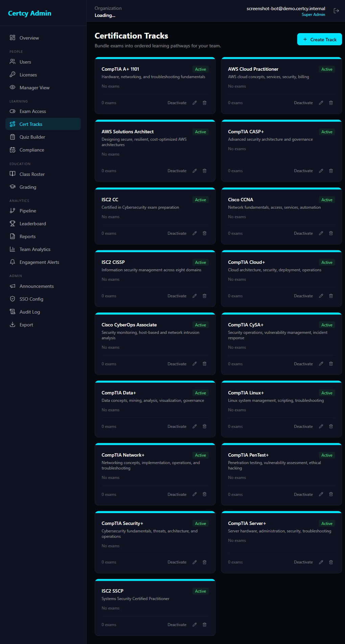Edit the Cisco CCNA track

pyautogui.click(x=321, y=233)
